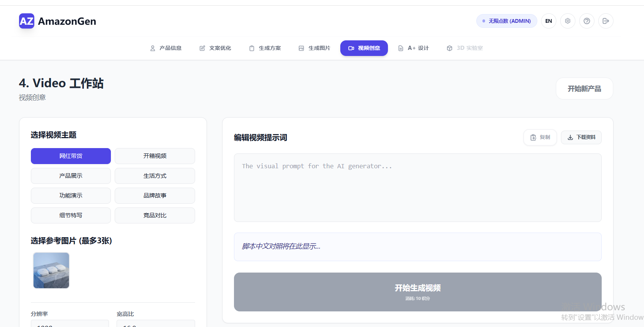Image resolution: width=644 pixels, height=327 pixels.
Task: Open the 3D 实验室 cube tab
Action: click(465, 48)
